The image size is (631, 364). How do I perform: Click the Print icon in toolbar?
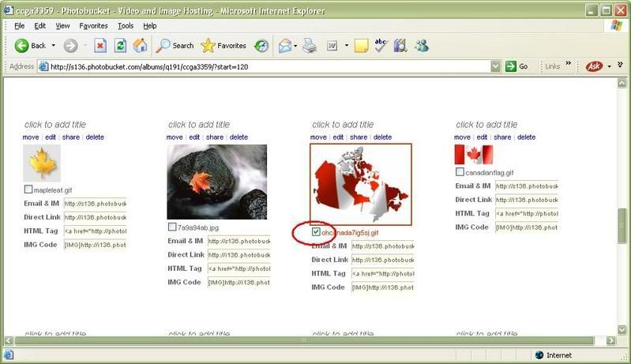point(310,46)
